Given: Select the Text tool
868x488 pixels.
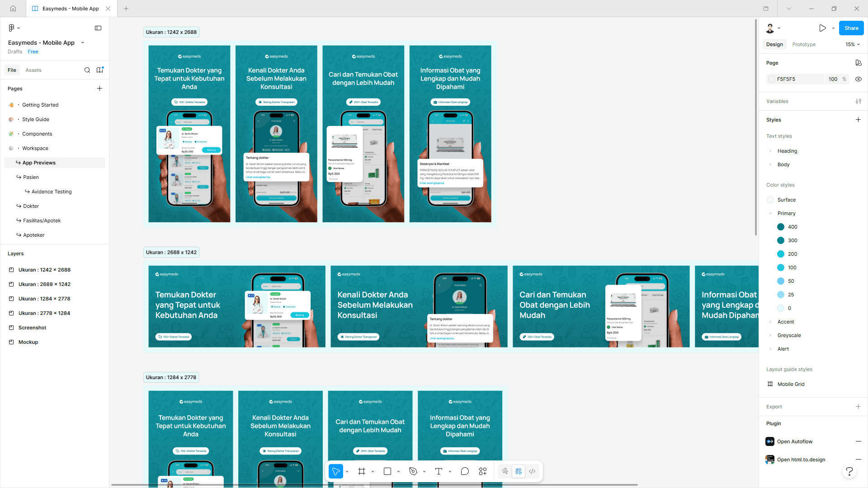Looking at the screenshot, I should pos(439,471).
